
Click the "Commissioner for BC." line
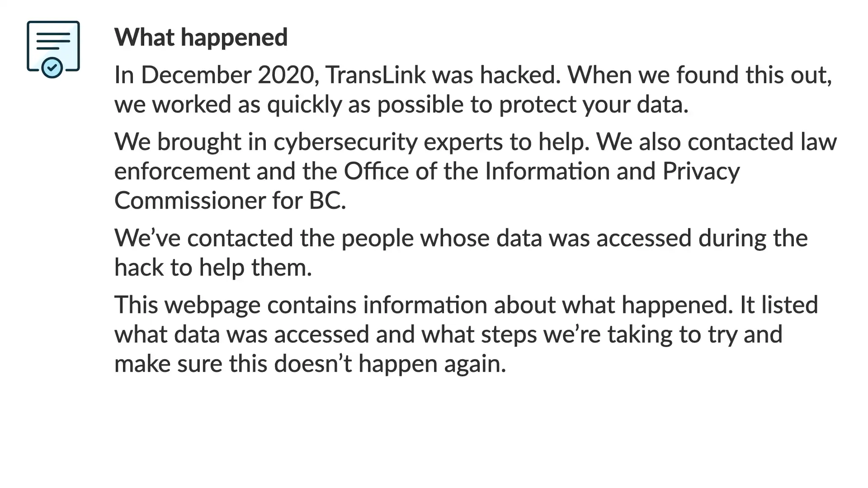coord(230,201)
